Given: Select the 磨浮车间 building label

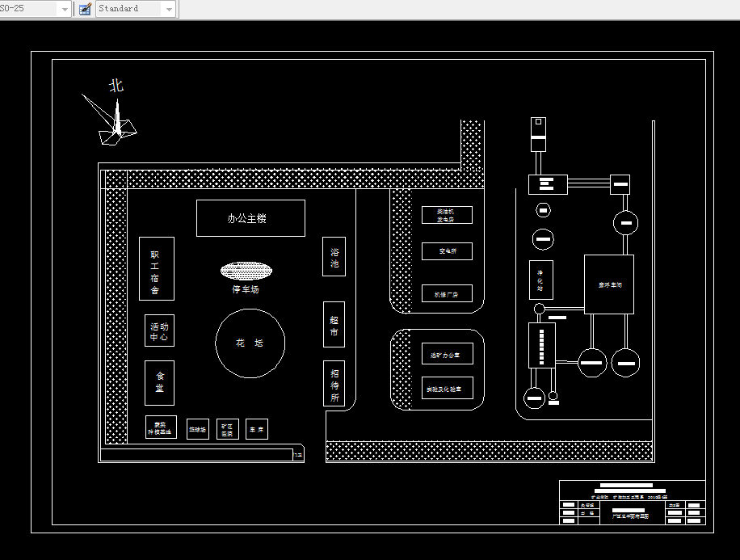Looking at the screenshot, I should click(x=610, y=285).
